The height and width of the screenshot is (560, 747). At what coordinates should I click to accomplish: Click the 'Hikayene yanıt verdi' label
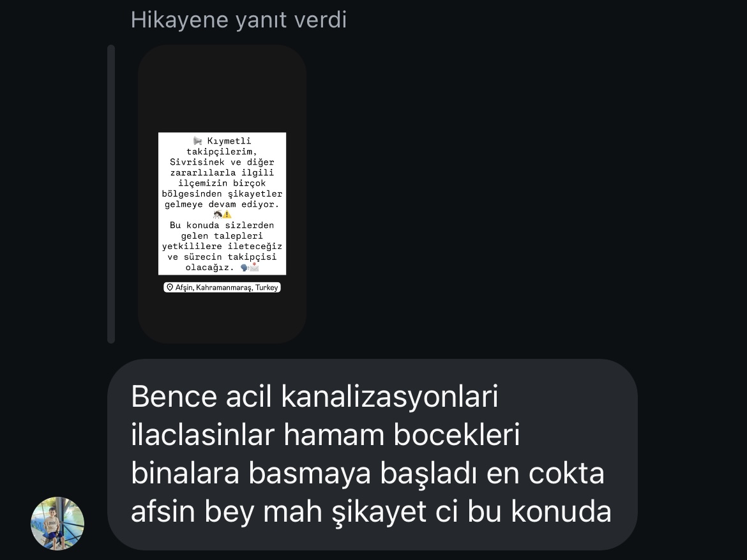(239, 20)
